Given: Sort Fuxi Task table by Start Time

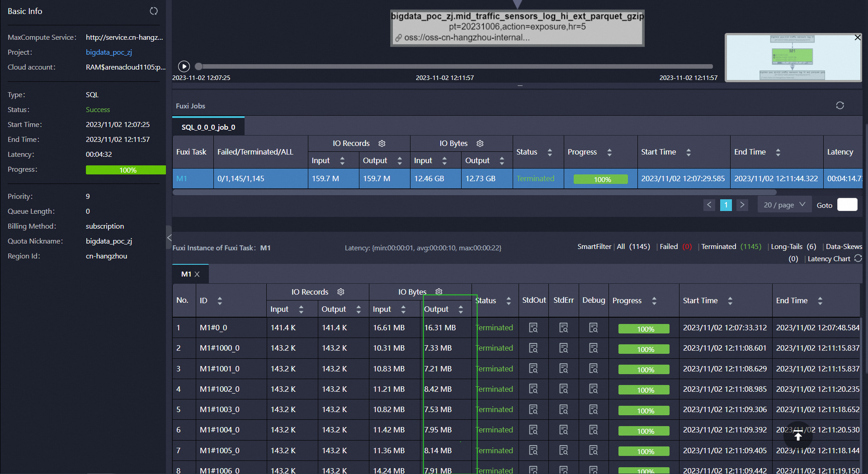Looking at the screenshot, I should (x=689, y=152).
